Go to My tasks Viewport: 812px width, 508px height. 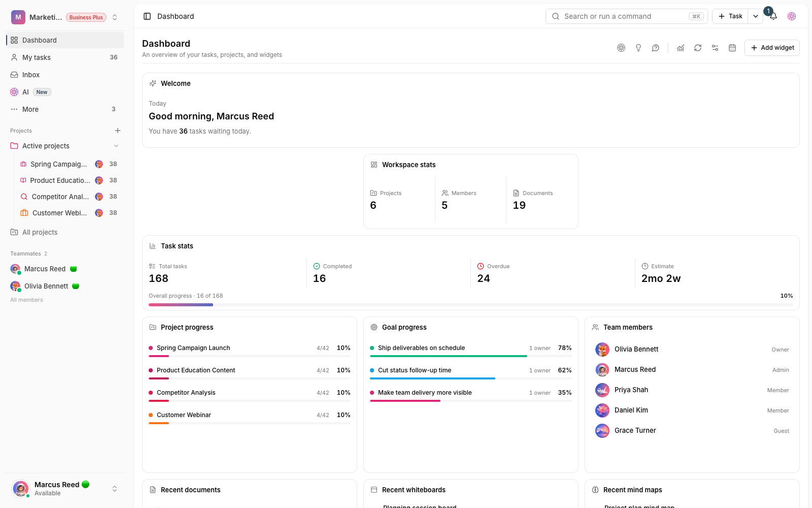pyautogui.click(x=65, y=57)
